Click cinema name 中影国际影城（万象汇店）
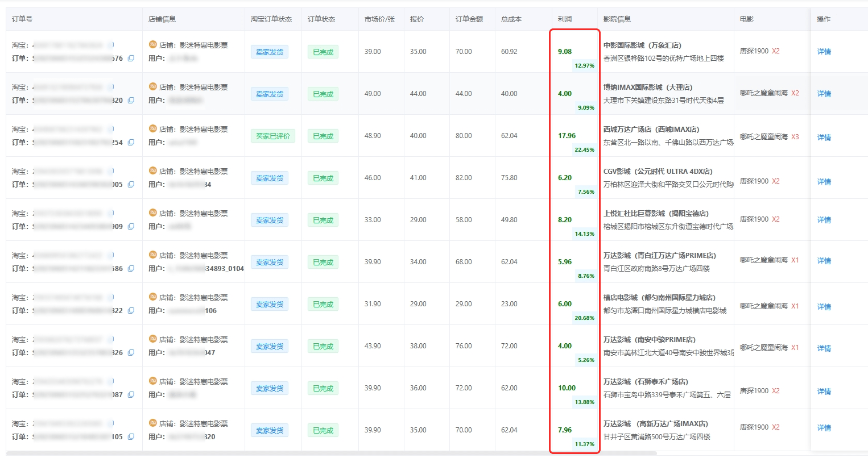This screenshot has height=458, width=868. (642, 45)
